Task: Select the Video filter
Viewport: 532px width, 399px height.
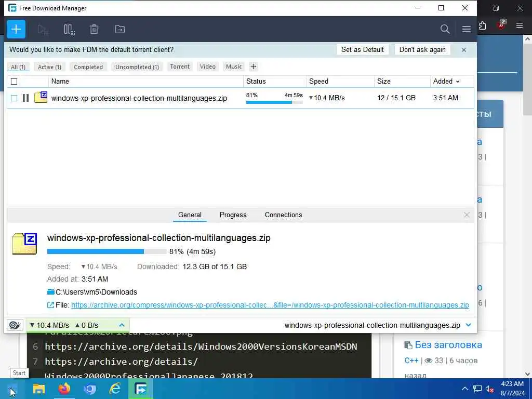Action: [208, 66]
